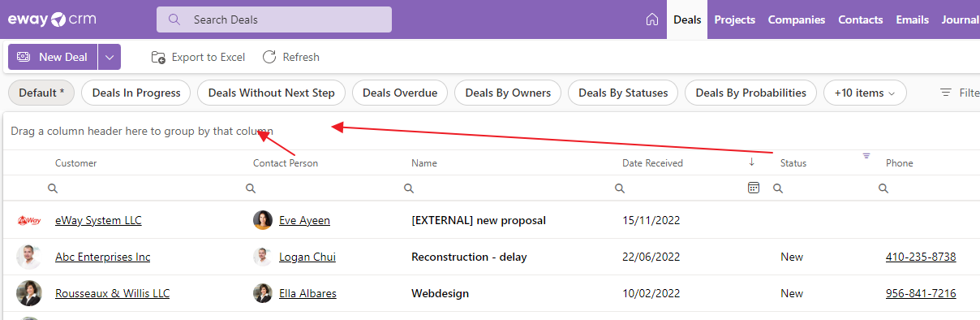Open the Journal module
This screenshot has width=980, height=320.
click(x=961, y=19)
